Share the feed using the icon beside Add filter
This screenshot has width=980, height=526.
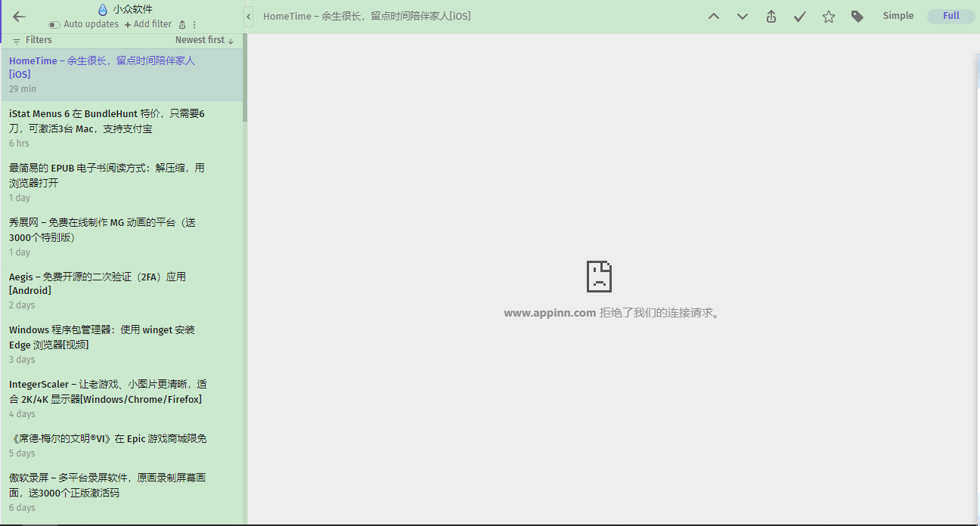click(x=182, y=25)
